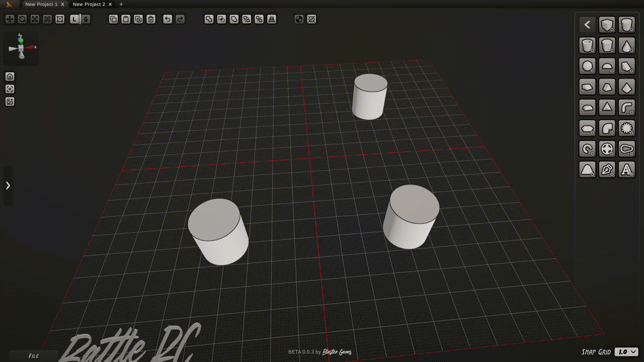
Task: Click the Home view icon
Action: point(10,76)
